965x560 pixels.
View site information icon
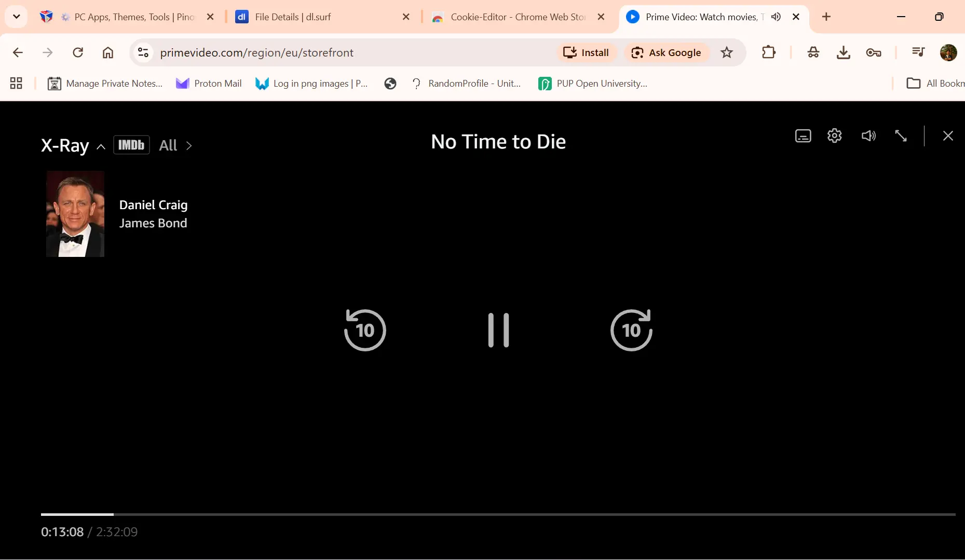(143, 52)
